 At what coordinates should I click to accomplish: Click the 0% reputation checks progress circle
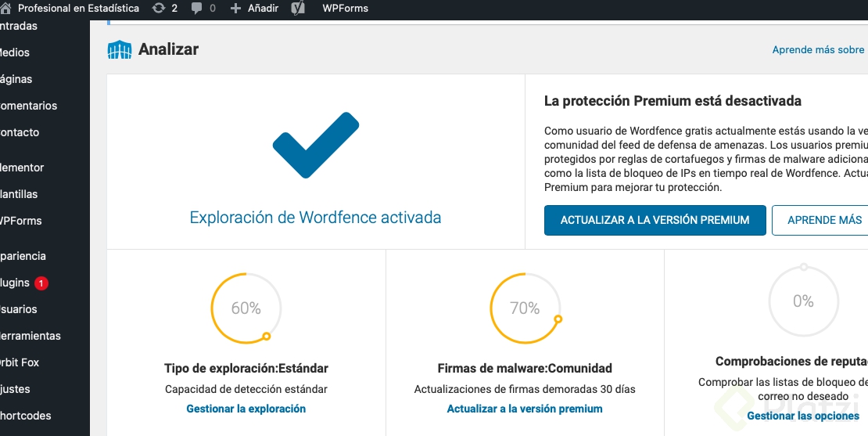803,301
